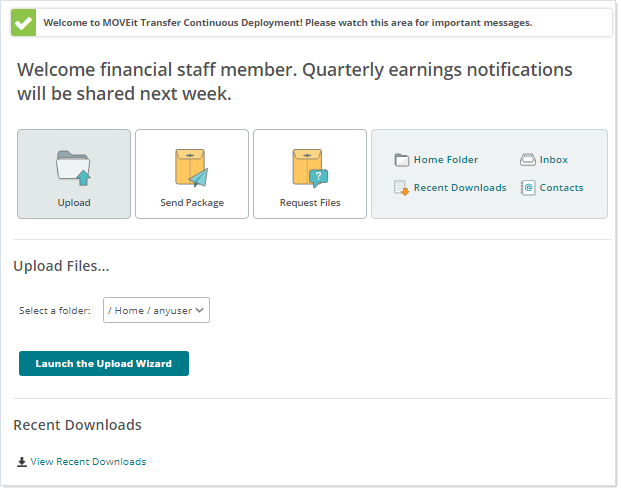621x491 pixels.
Task: Select the Send Package tile label
Action: (192, 203)
